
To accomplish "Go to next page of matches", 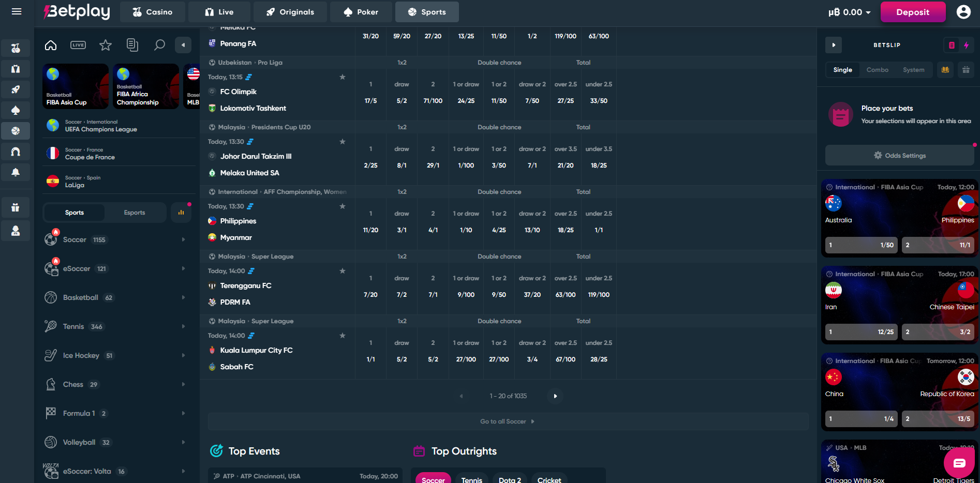I will (555, 396).
